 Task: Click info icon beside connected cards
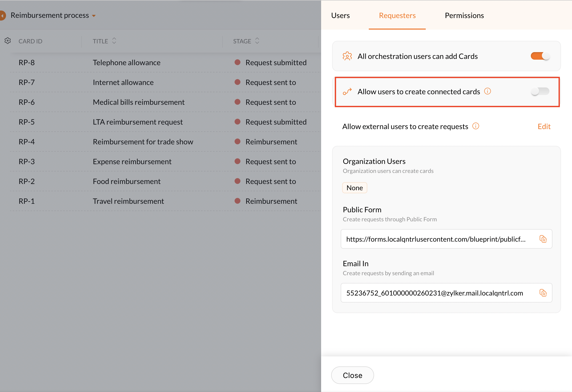(x=487, y=91)
